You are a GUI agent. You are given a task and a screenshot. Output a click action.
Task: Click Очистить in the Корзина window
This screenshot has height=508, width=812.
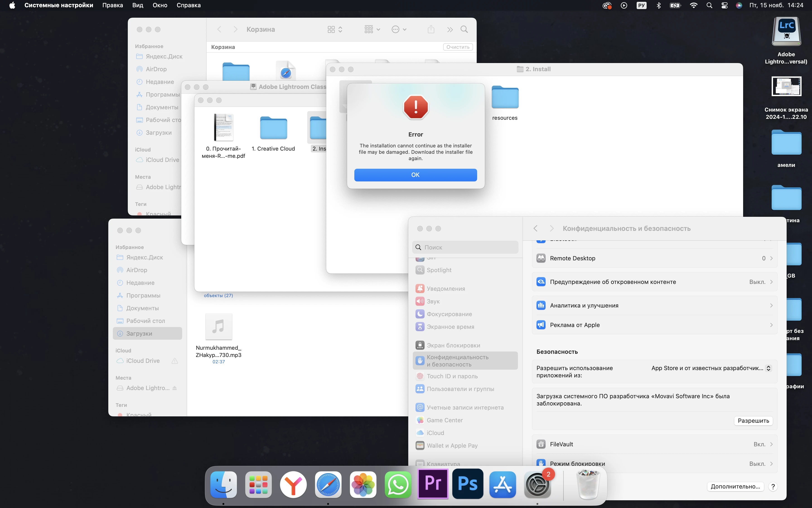[x=458, y=47]
